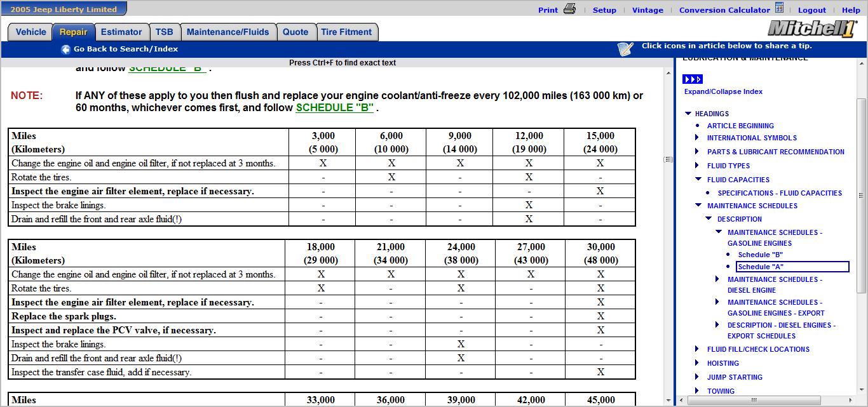Expand MAINTENANCE SCHEDULES - DIESEL ENGINE node
Screen dimensions: 868x407
(x=718, y=279)
